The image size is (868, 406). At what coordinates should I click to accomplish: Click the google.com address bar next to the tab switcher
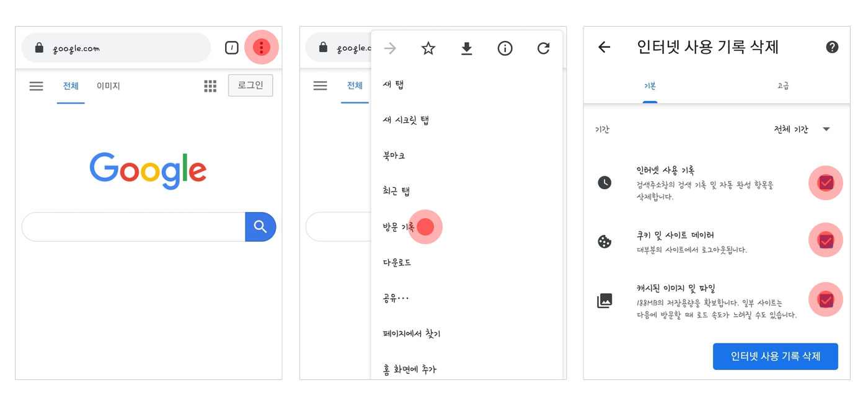tap(117, 48)
